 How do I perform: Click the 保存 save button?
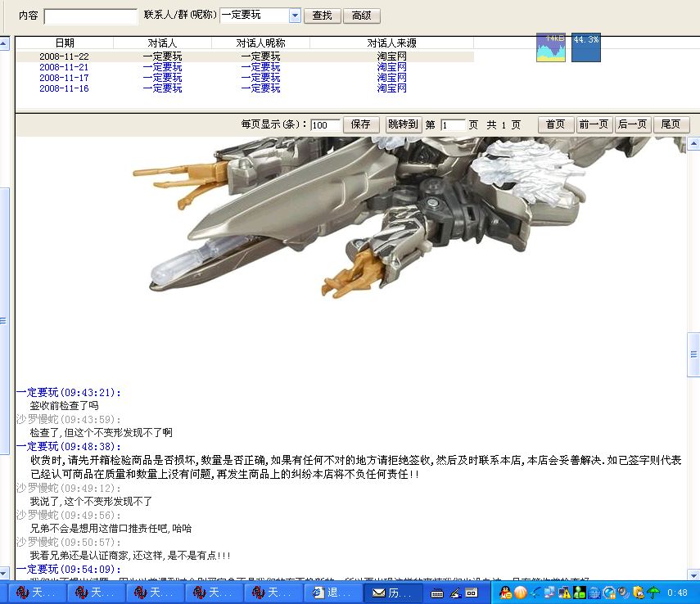361,124
